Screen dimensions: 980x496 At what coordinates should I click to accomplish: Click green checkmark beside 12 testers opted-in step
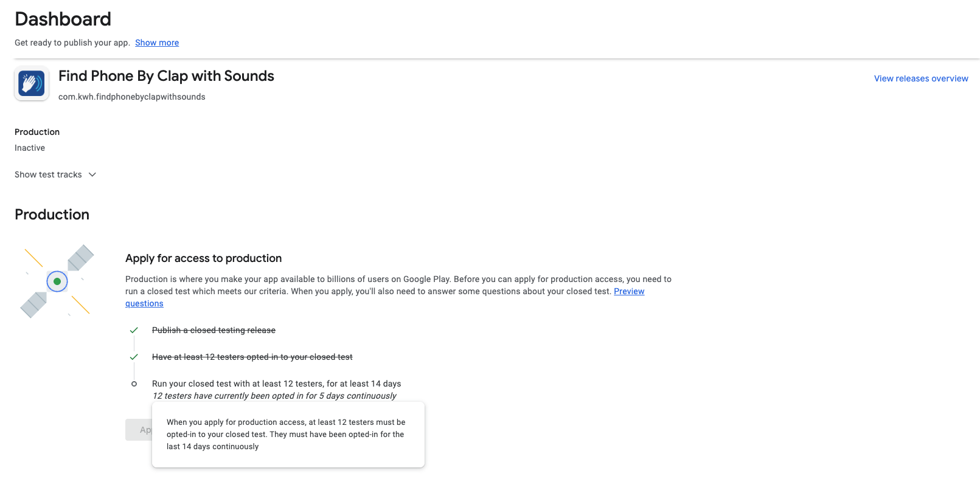coord(134,357)
